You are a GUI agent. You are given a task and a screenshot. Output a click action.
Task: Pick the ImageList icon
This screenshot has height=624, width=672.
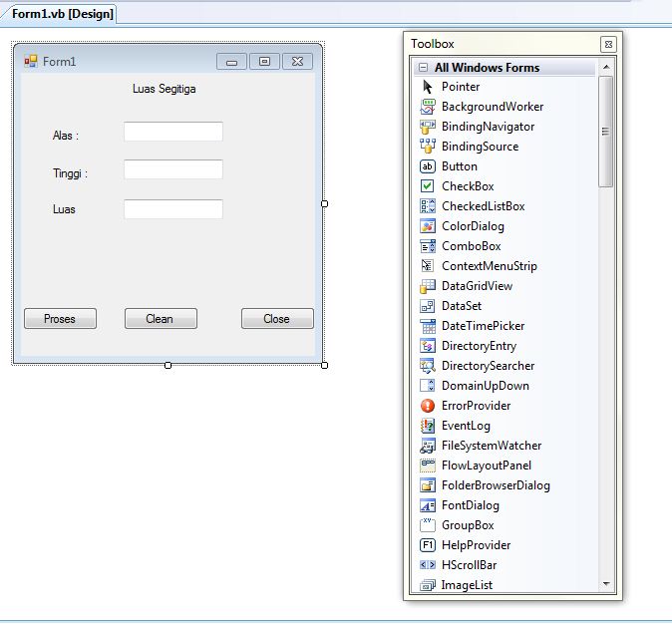click(x=428, y=585)
